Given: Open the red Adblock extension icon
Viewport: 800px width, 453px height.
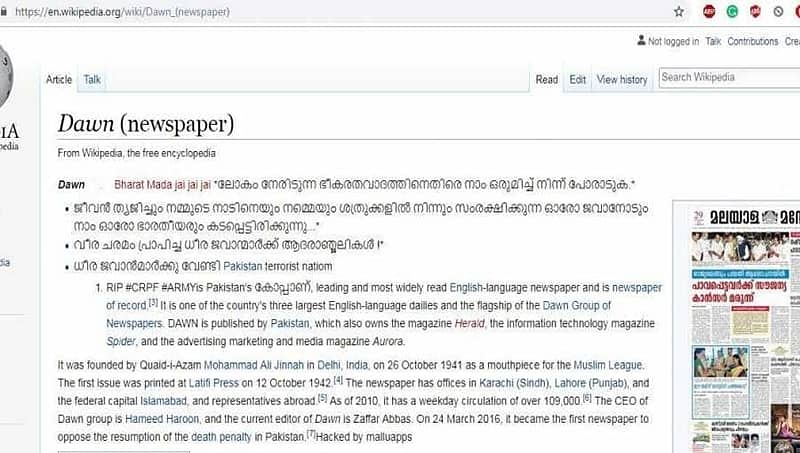Looking at the screenshot, I should pyautogui.click(x=709, y=11).
